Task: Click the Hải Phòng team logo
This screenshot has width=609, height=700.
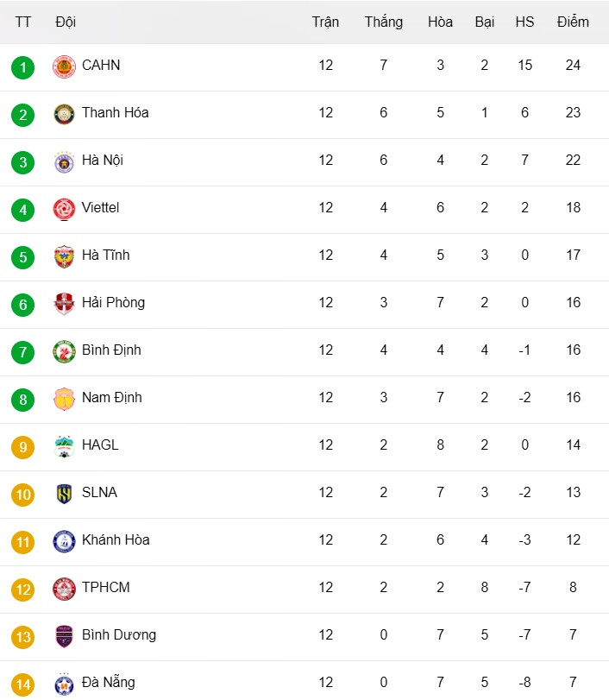Action: tap(64, 304)
